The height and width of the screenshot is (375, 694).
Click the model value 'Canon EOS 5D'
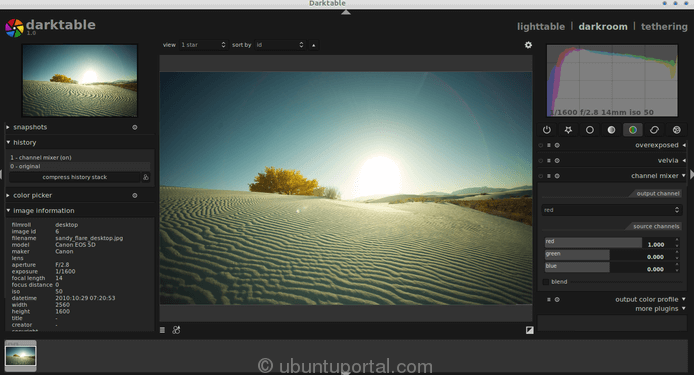tap(75, 245)
